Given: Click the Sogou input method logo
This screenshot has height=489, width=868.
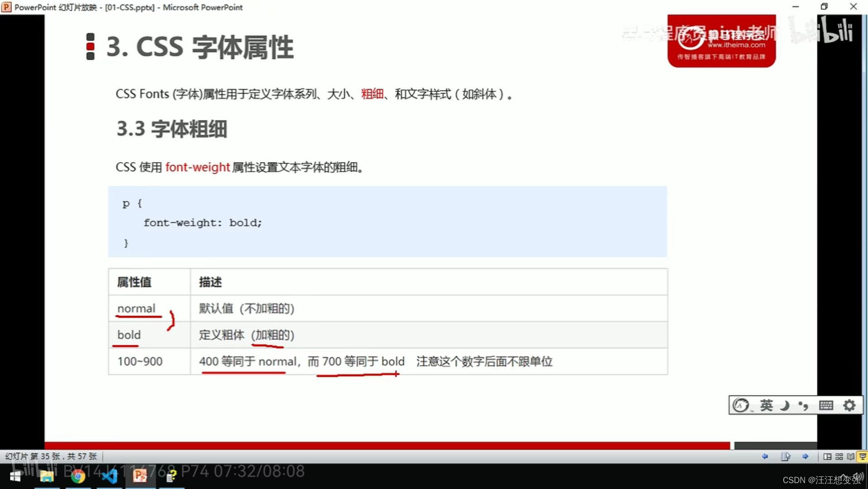Looking at the screenshot, I should pos(741,405).
